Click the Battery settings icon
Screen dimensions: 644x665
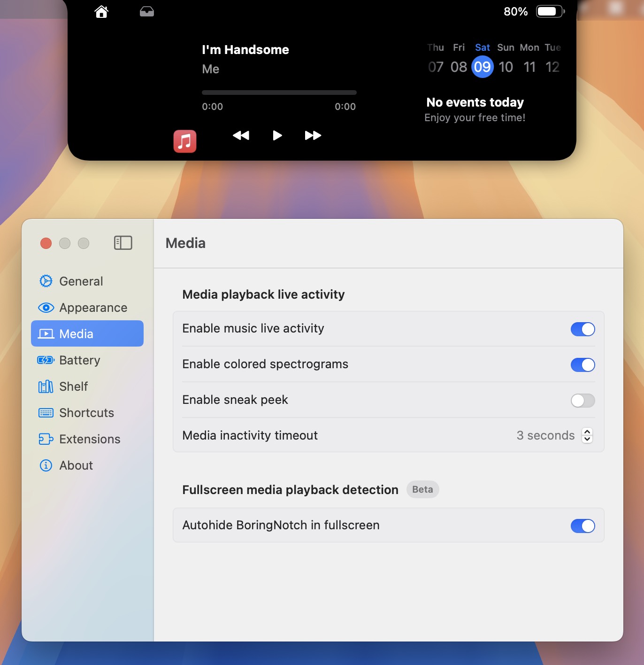coord(45,360)
